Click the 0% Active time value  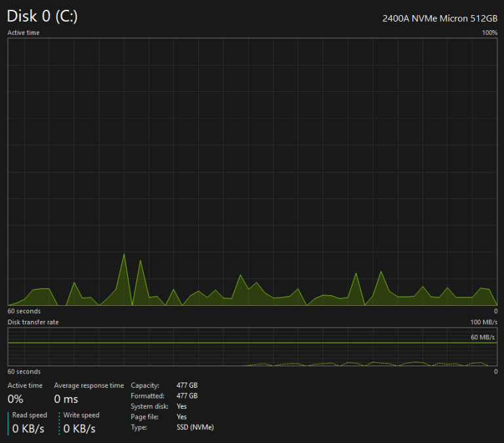(15, 399)
